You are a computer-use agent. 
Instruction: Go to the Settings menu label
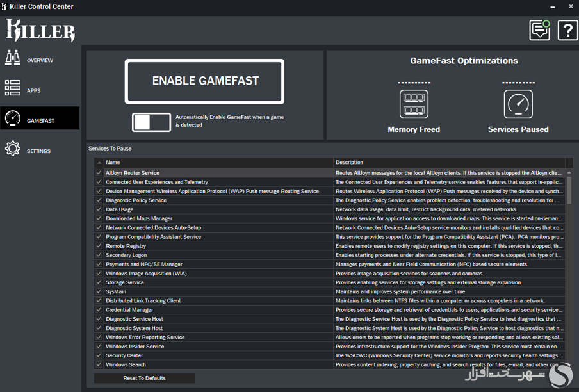(x=39, y=151)
